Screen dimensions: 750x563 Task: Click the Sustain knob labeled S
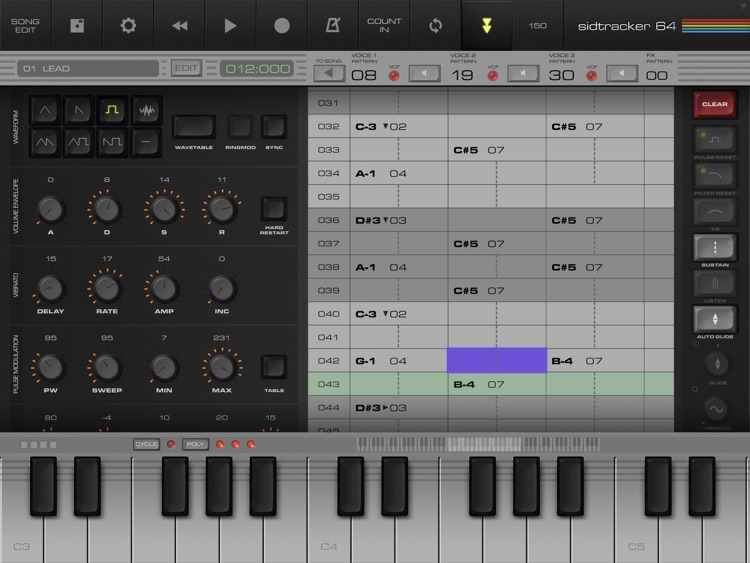point(164,210)
